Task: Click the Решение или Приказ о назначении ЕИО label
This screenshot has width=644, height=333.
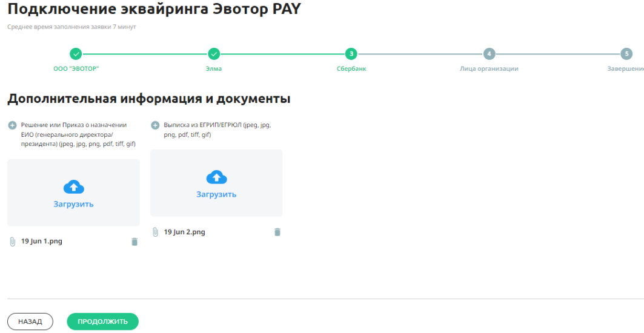Action: [x=78, y=134]
